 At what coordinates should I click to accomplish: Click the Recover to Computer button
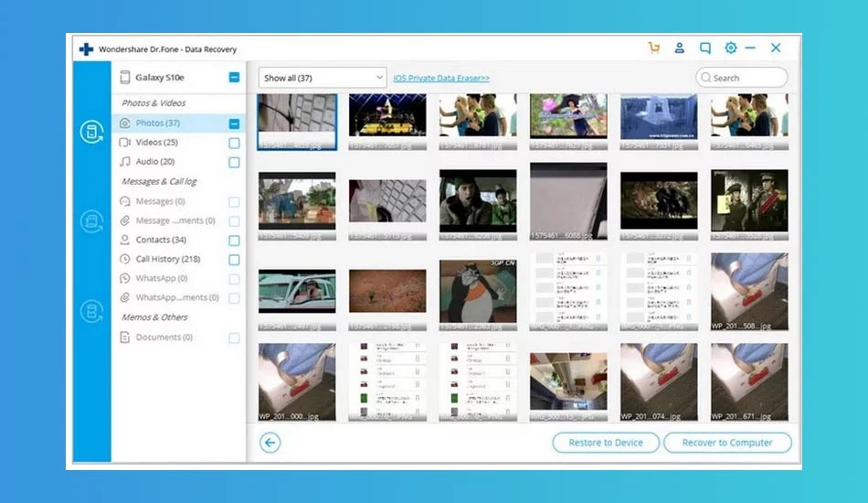[x=727, y=443]
